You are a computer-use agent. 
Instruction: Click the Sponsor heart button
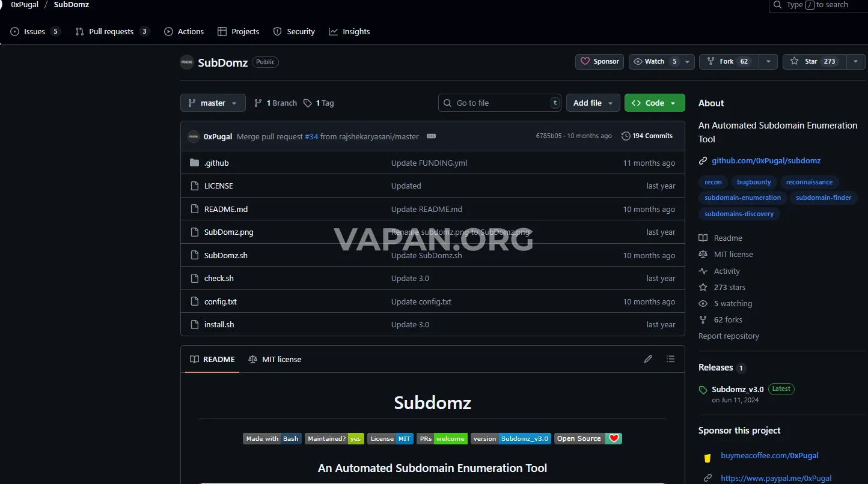(x=599, y=61)
